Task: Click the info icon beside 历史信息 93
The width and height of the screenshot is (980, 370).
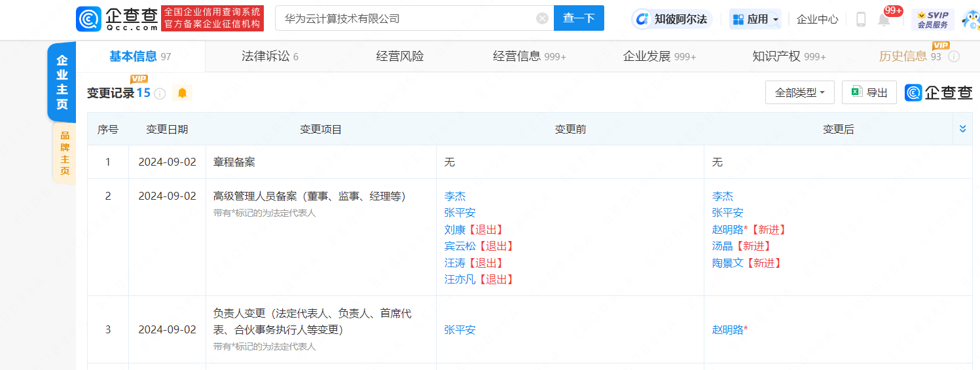Action: [x=954, y=56]
